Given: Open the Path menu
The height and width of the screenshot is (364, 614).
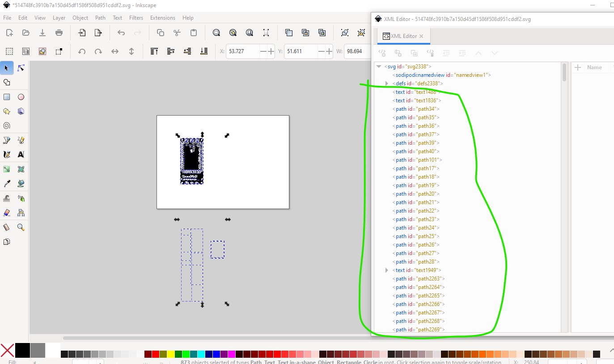Looking at the screenshot, I should click(x=100, y=18).
